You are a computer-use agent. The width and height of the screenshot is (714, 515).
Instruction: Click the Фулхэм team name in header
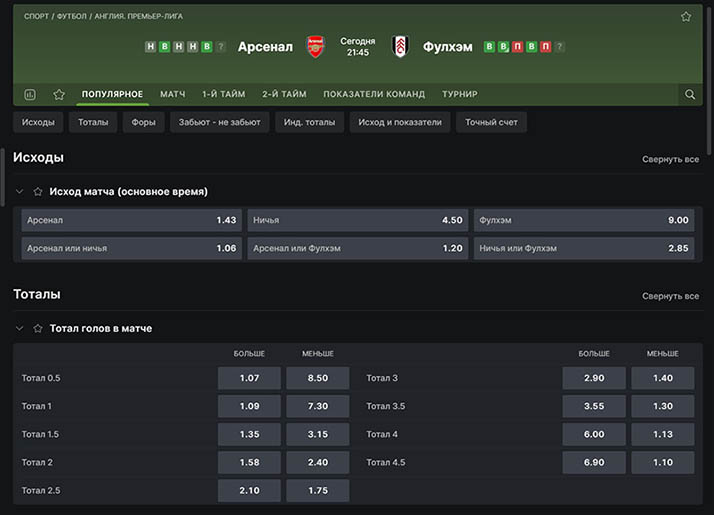[x=448, y=47]
